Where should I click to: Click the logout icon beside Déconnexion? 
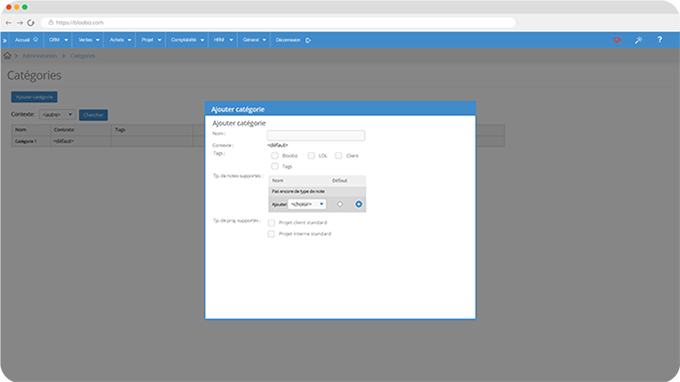pos(308,40)
